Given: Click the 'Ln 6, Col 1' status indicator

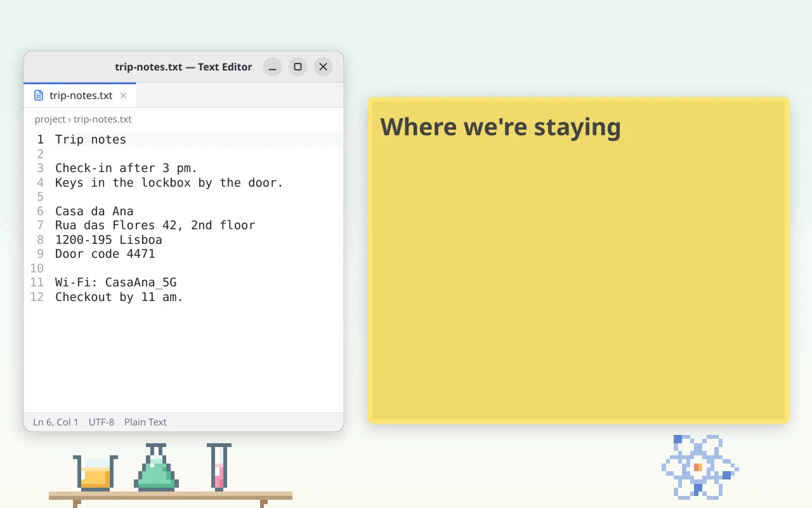Looking at the screenshot, I should point(56,422).
